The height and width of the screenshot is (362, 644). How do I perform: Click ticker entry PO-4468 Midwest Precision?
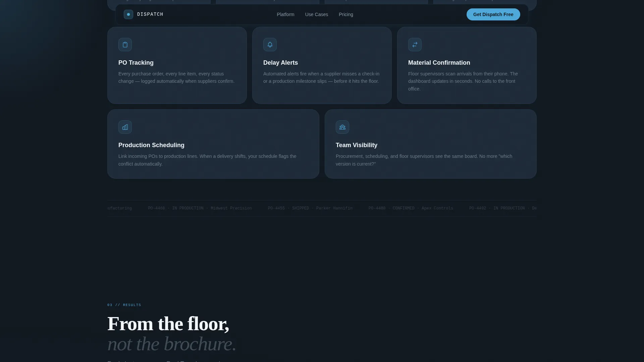(200, 208)
